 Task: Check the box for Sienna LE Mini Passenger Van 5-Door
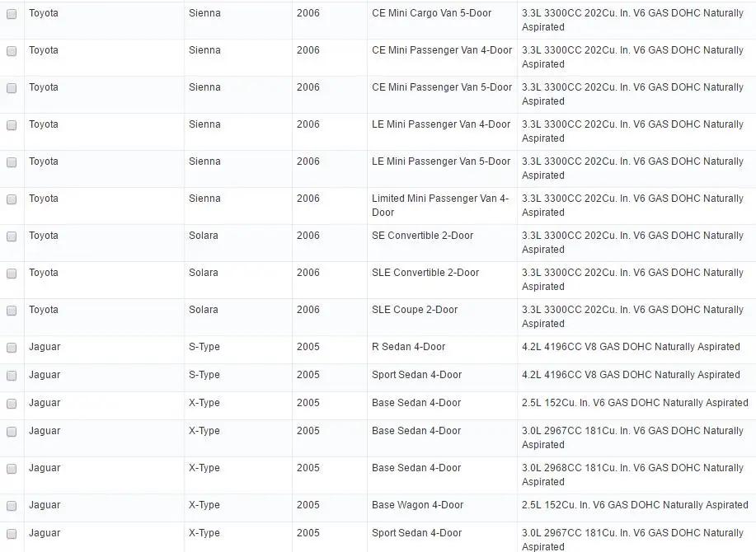coord(12,162)
